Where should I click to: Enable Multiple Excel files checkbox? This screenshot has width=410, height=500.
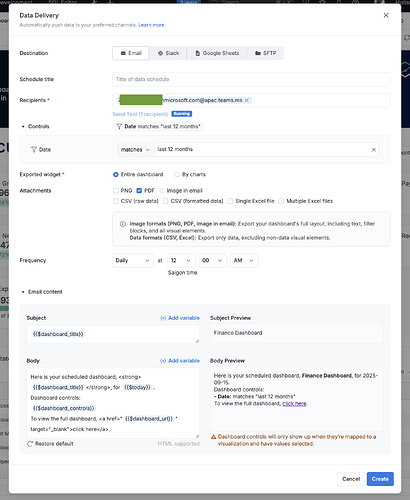pos(281,201)
